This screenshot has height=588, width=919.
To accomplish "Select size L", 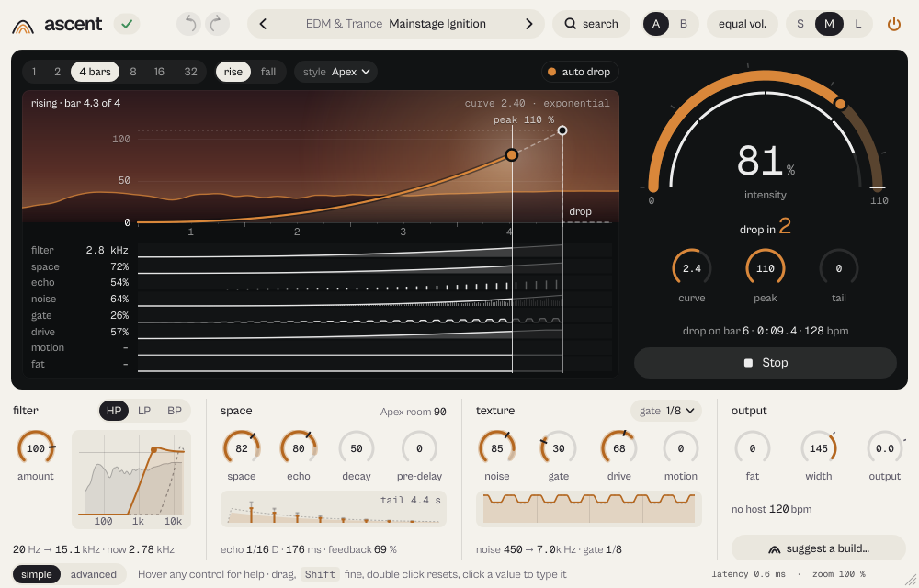I will tap(857, 24).
